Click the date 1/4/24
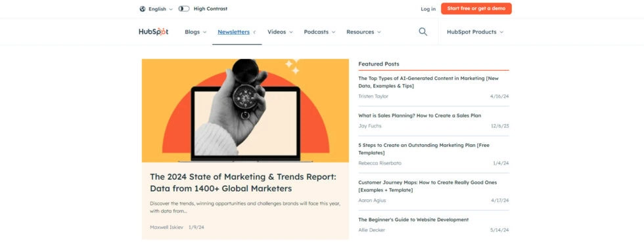 tap(501, 163)
